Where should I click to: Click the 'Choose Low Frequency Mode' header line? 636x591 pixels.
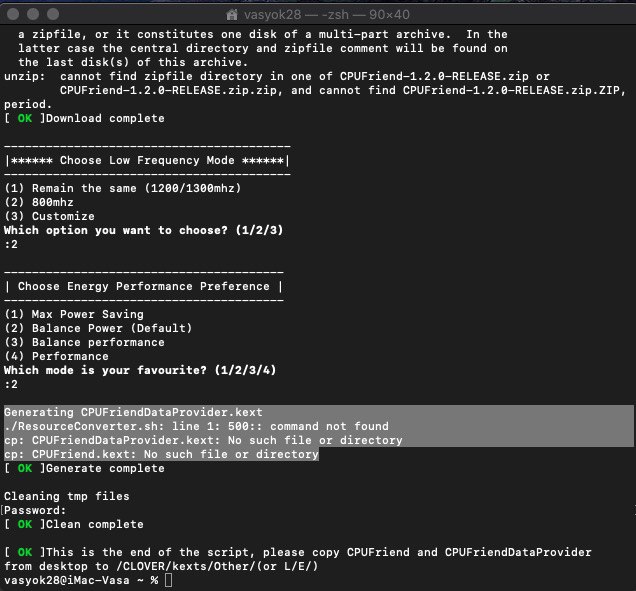(x=148, y=160)
